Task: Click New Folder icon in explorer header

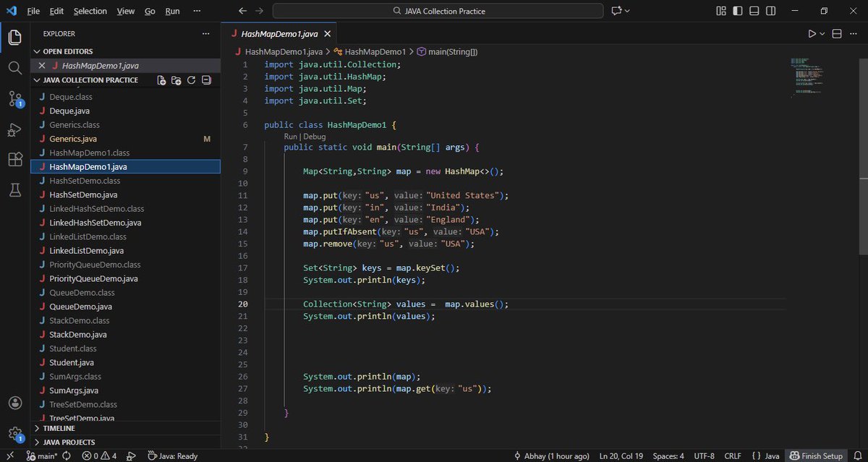Action: tap(176, 80)
